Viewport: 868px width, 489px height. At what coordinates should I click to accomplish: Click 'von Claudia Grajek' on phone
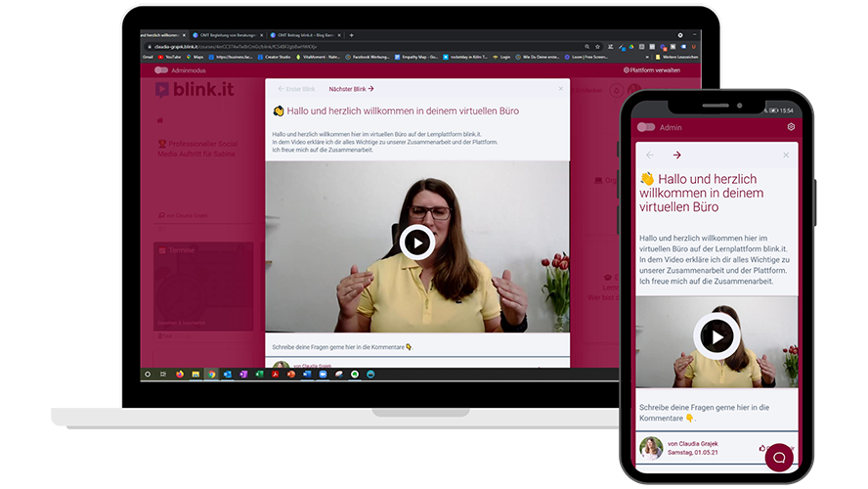coord(692,444)
